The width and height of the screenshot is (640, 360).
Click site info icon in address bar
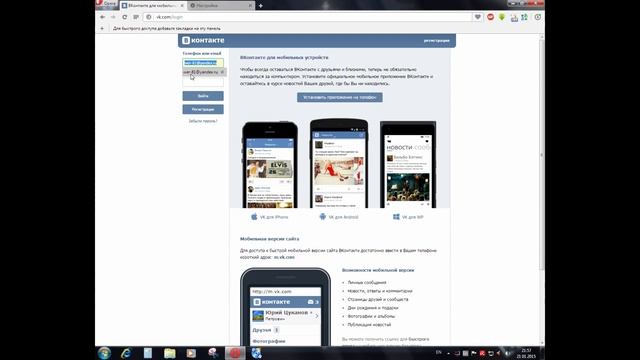point(149,17)
